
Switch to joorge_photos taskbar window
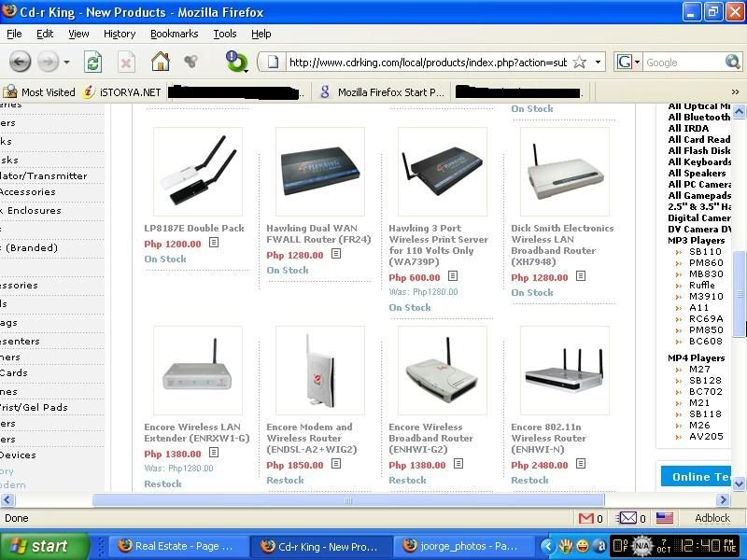click(464, 546)
